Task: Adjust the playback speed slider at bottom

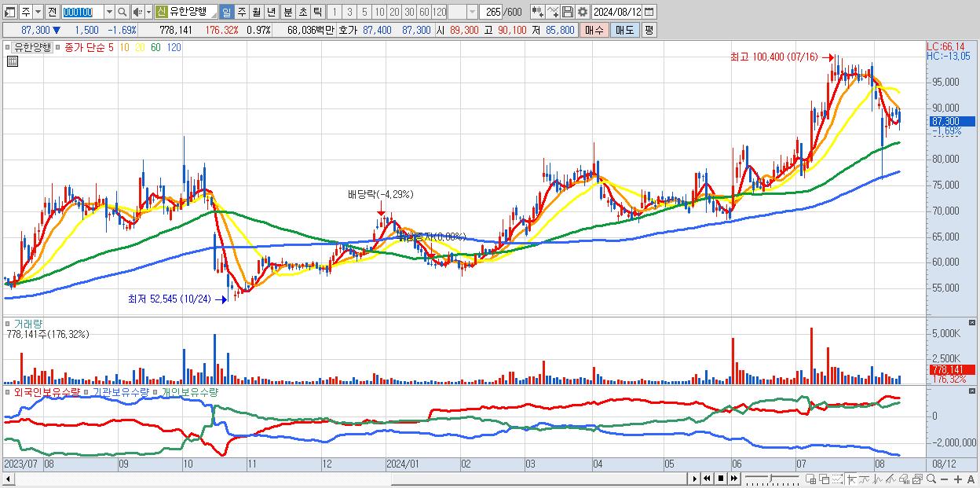Action: tap(772, 479)
